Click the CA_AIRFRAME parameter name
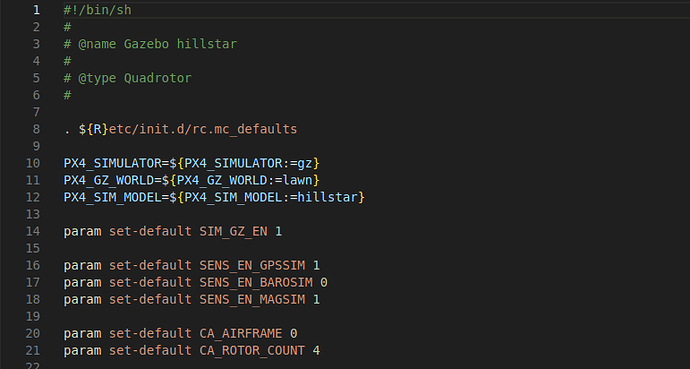This screenshot has height=369, width=690. [x=241, y=334]
